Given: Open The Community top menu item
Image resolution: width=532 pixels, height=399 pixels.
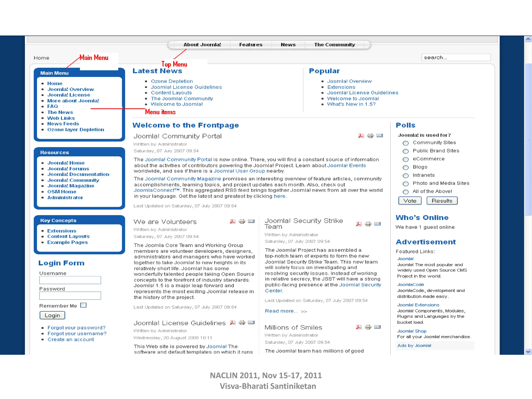Looking at the screenshot, I should [334, 45].
